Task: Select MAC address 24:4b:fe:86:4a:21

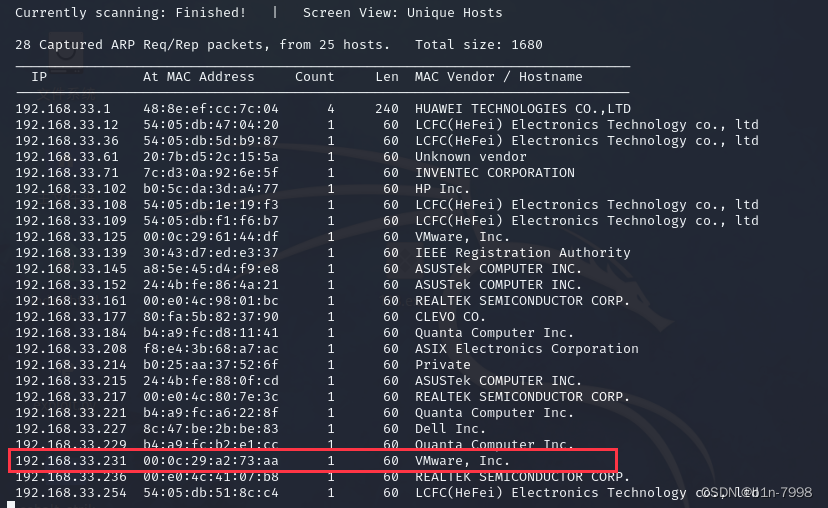Action: pos(211,285)
